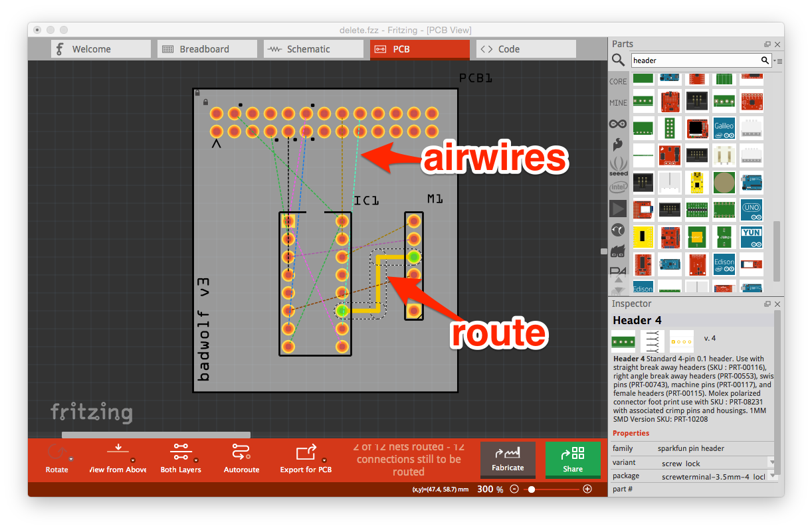
Task: Click the Both Layers icon
Action: [180, 452]
